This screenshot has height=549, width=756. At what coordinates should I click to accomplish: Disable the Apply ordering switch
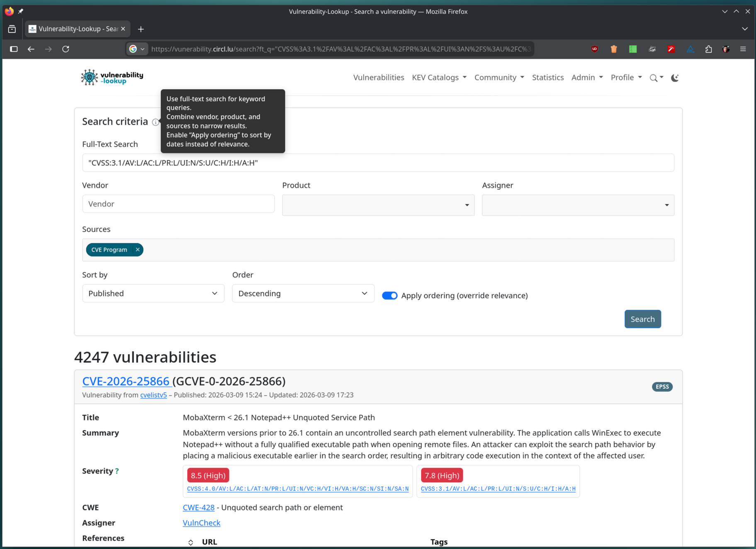click(389, 296)
